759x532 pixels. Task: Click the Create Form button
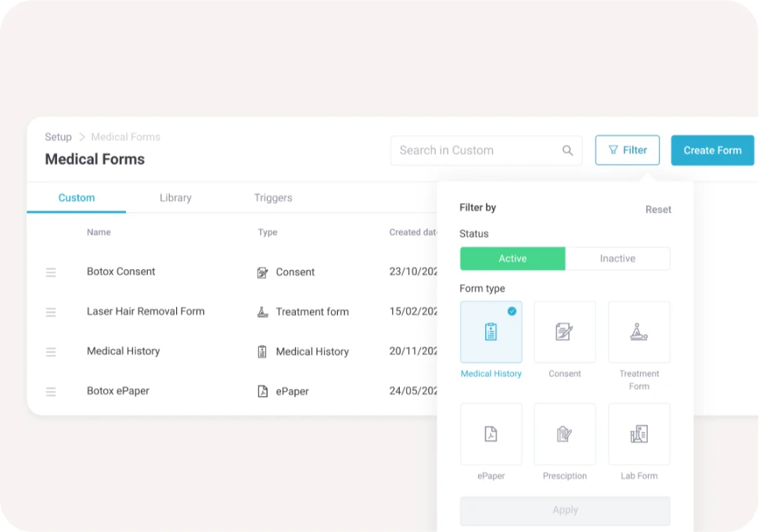[x=712, y=150]
